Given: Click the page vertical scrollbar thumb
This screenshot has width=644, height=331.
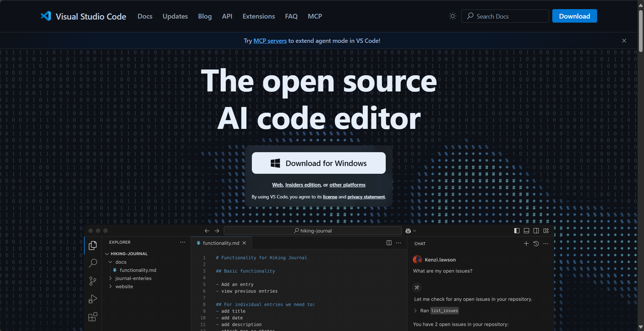Looking at the screenshot, I should (x=641, y=30).
